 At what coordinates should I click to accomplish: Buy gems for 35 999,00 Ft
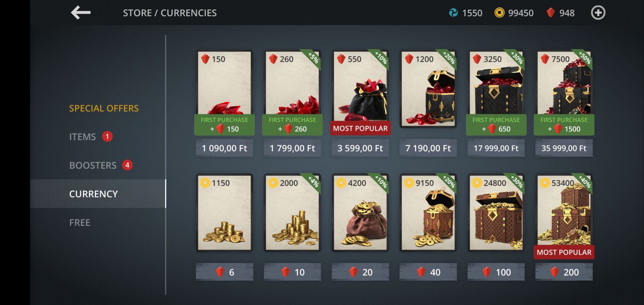(x=564, y=148)
